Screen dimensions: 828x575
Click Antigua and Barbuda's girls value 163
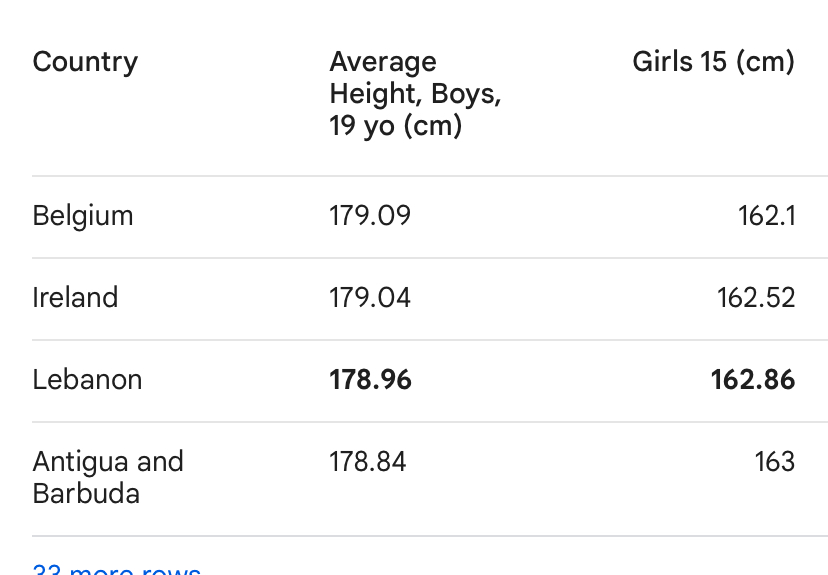775,461
